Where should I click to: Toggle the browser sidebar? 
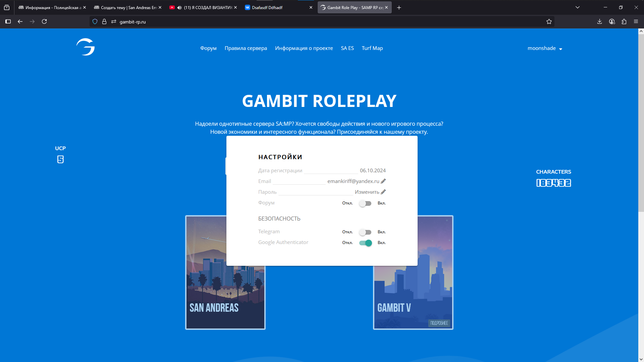pos(8,21)
